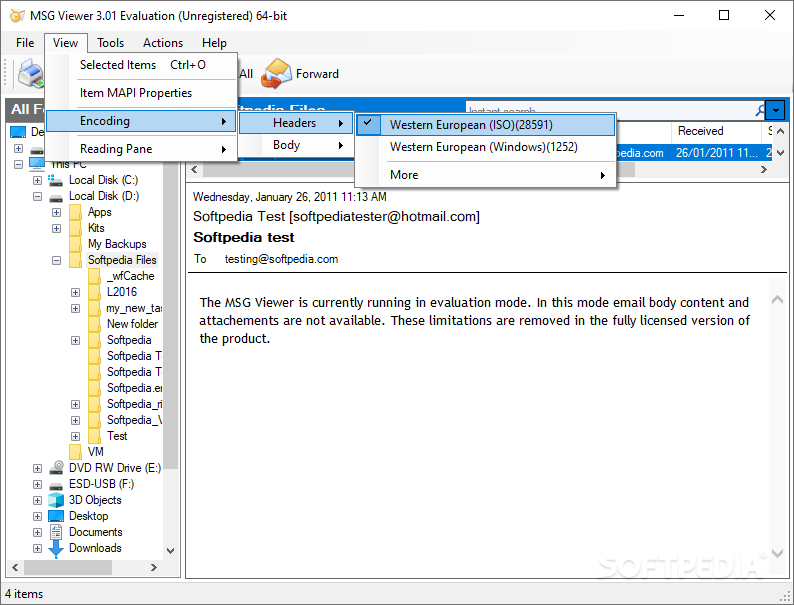This screenshot has height=605, width=794.
Task: Choose Selected Items Ctrl+O entry
Action: point(141,65)
